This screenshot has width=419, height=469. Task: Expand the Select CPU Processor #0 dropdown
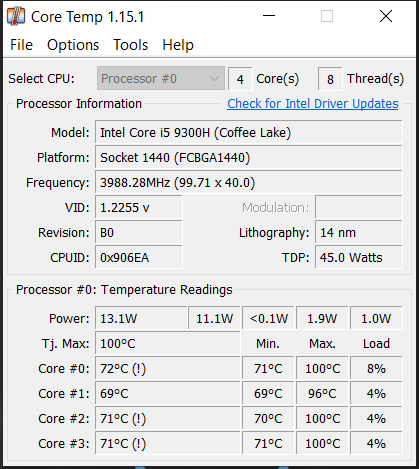[x=161, y=78]
